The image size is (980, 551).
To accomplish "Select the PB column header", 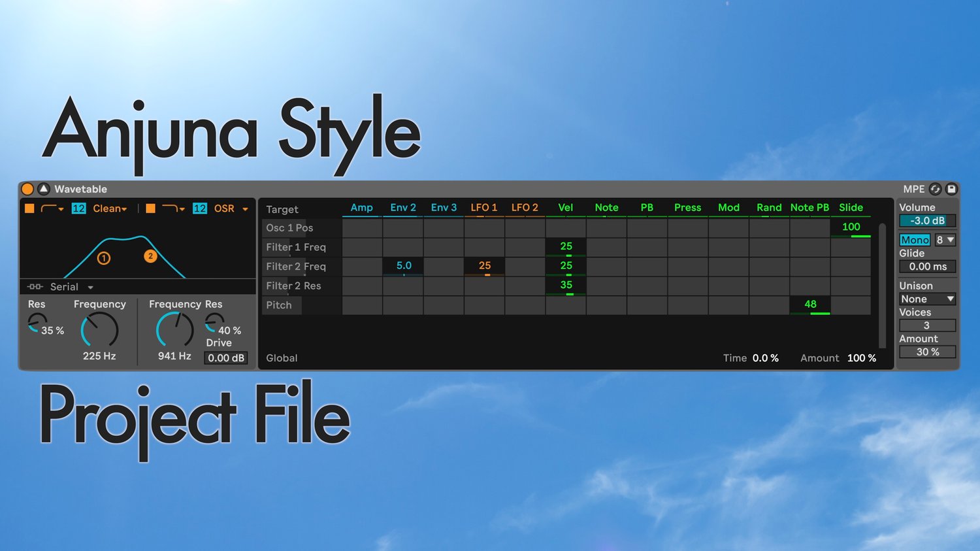I will [647, 208].
